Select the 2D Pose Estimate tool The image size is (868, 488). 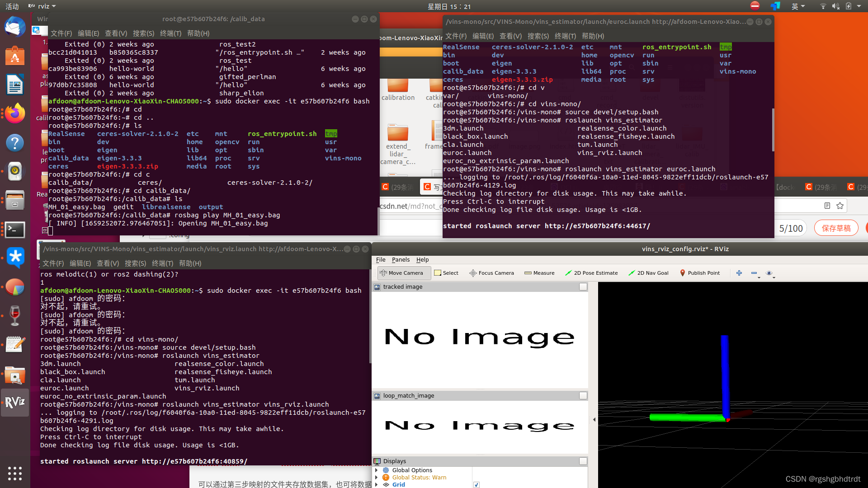point(591,272)
